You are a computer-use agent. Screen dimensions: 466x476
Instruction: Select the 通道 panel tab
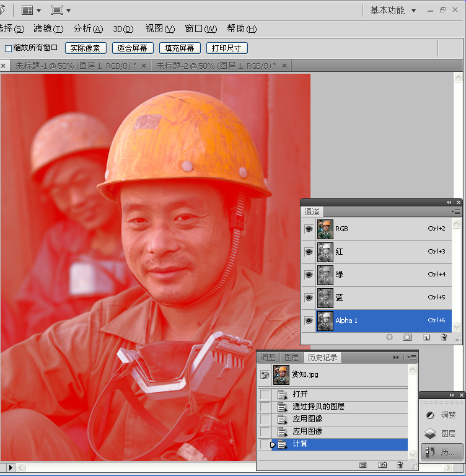pos(312,211)
